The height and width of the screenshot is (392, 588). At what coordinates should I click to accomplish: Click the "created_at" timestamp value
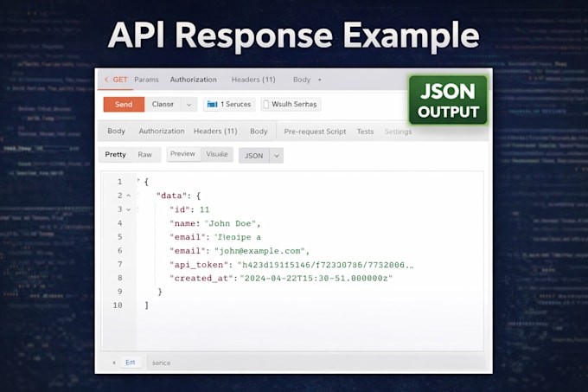point(316,279)
